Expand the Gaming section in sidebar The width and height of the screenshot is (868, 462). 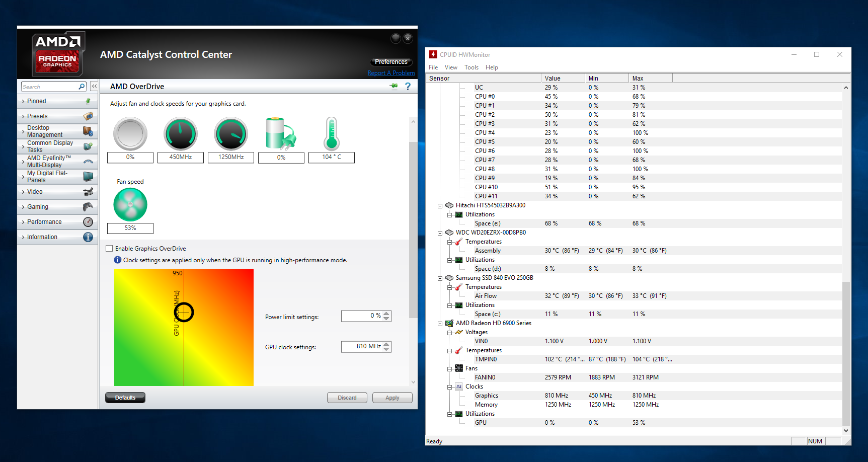[x=38, y=207]
